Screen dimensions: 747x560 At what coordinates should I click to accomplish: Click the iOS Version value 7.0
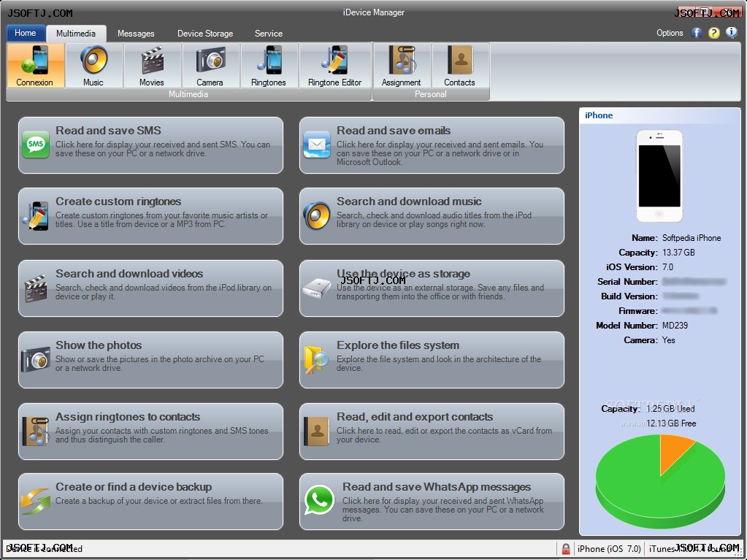[667, 267]
